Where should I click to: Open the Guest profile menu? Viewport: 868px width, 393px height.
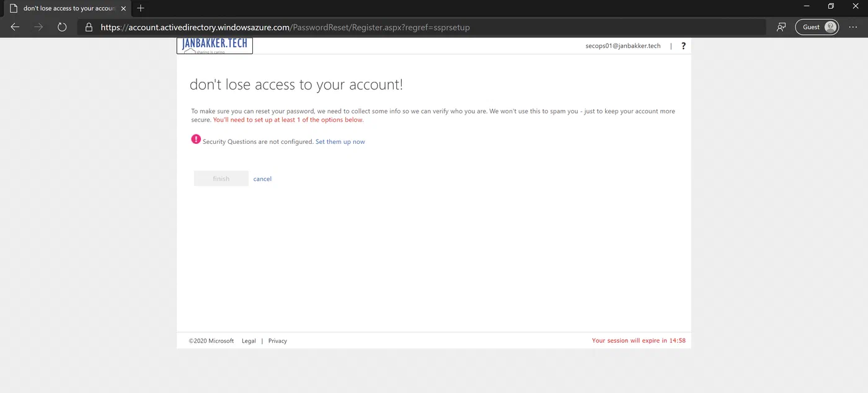pyautogui.click(x=817, y=27)
